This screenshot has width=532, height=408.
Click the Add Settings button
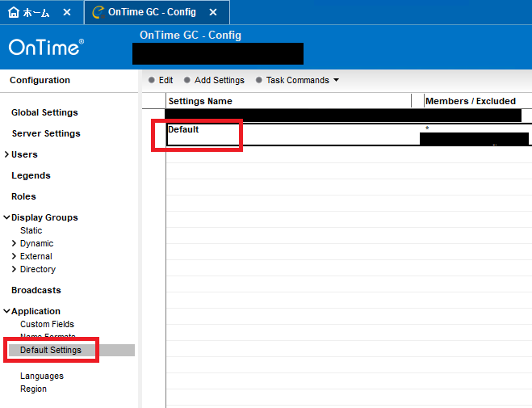[220, 80]
